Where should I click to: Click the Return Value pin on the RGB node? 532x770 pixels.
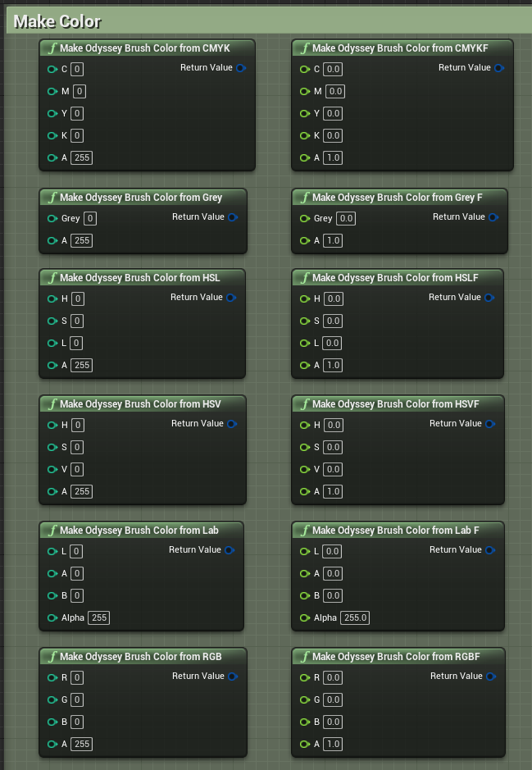tap(232, 677)
